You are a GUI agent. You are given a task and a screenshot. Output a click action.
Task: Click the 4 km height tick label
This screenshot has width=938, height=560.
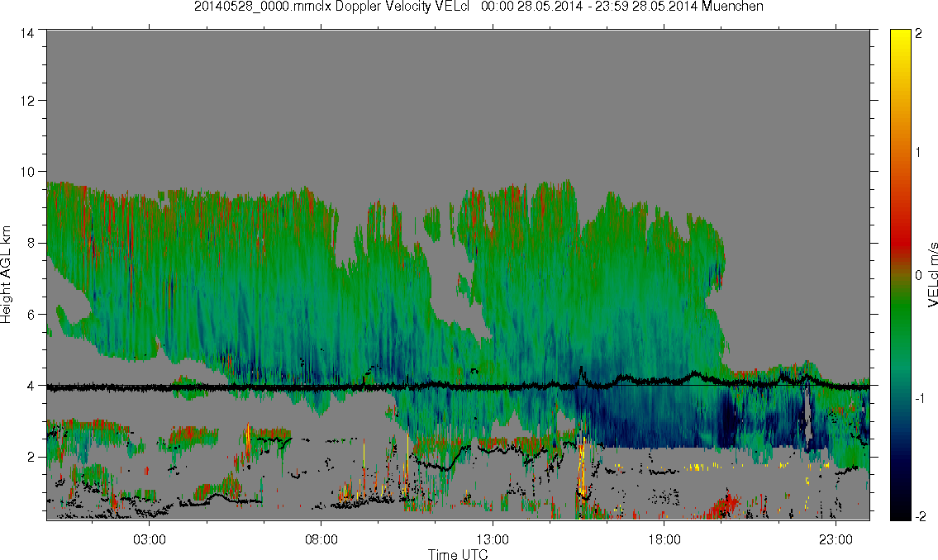31,386
